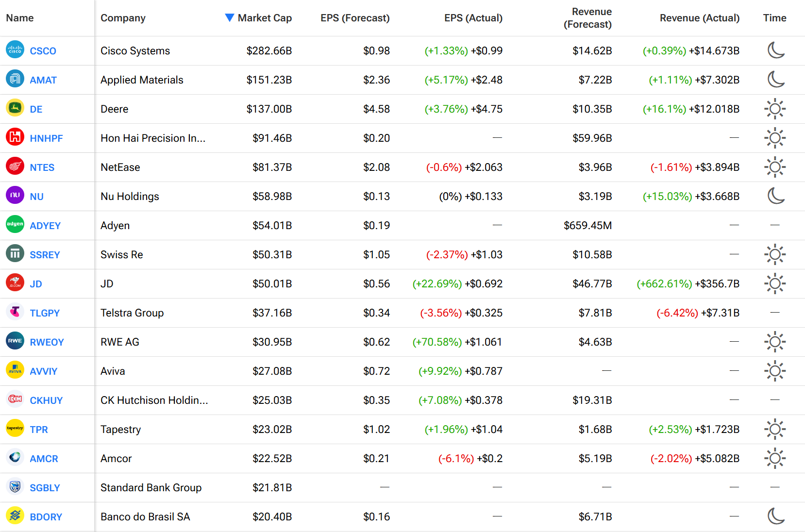
Task: Open the ADYEY ticker link
Action: [x=45, y=226]
